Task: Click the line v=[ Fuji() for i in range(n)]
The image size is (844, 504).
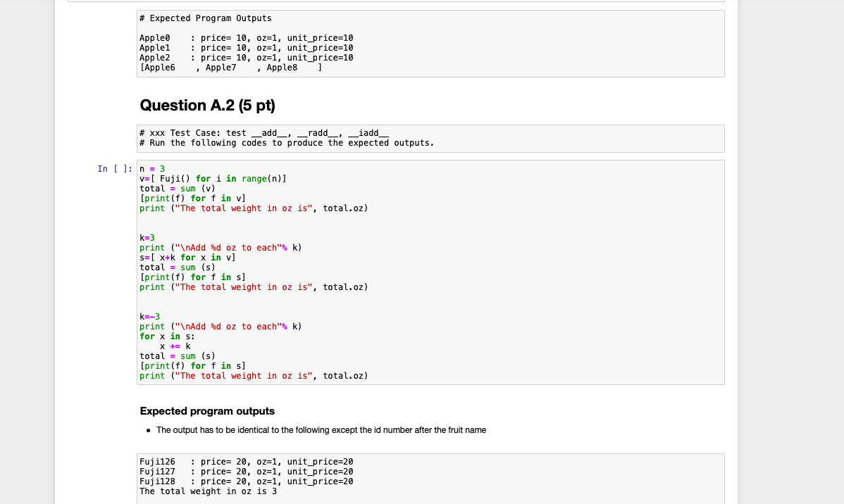Action: coord(211,178)
